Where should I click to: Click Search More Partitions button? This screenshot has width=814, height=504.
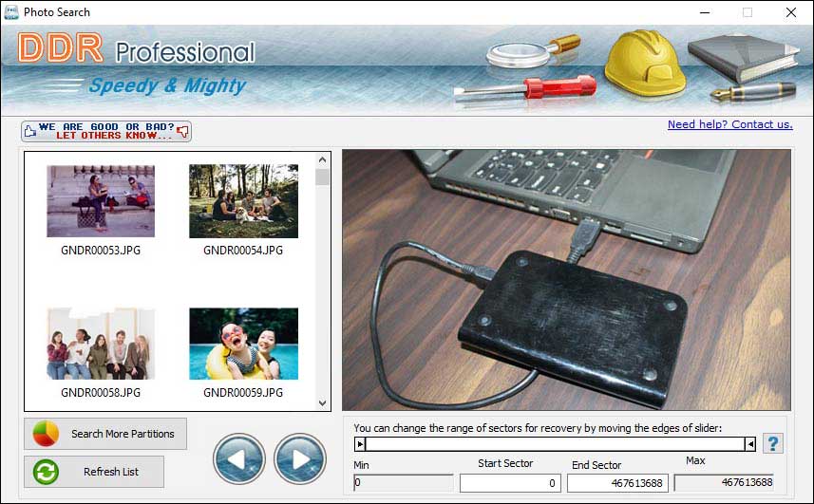(105, 434)
